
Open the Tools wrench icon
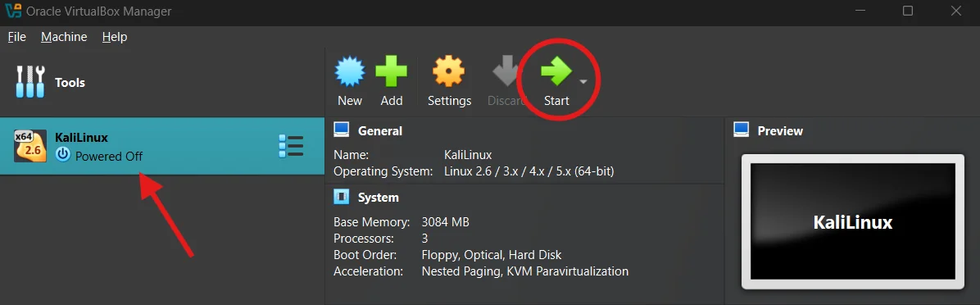(x=30, y=81)
